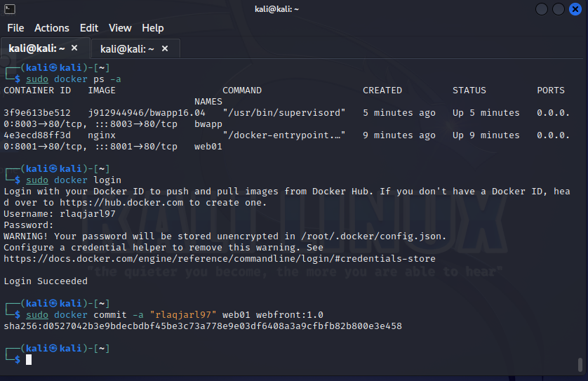The width and height of the screenshot is (588, 381).
Task: Click the COMMAND column header
Action: tap(242, 91)
